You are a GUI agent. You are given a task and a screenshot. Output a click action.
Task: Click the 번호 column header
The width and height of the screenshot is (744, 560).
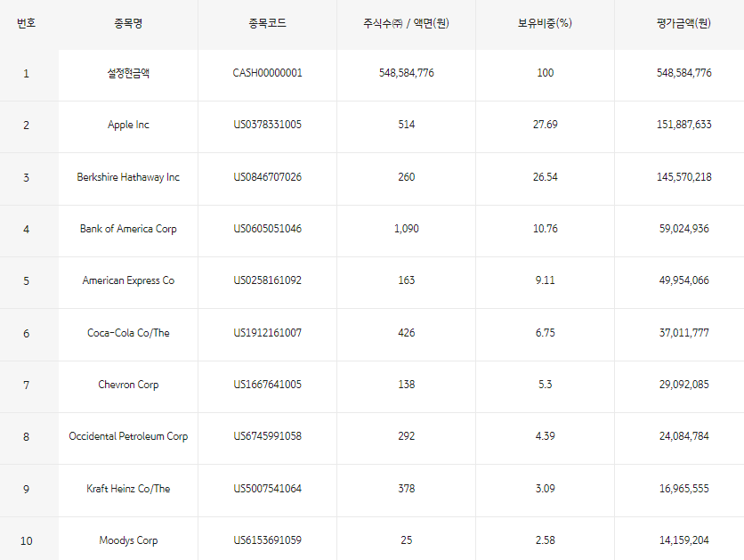pos(26,23)
